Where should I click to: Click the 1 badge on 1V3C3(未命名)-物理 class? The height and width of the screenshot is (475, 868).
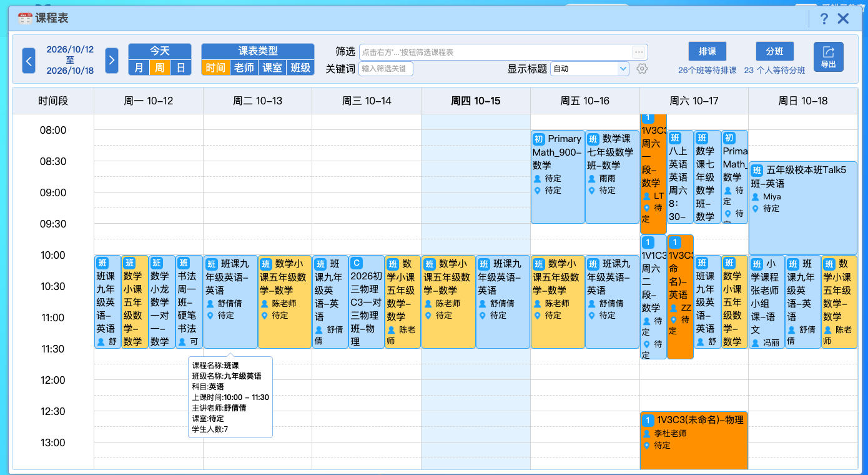point(648,420)
